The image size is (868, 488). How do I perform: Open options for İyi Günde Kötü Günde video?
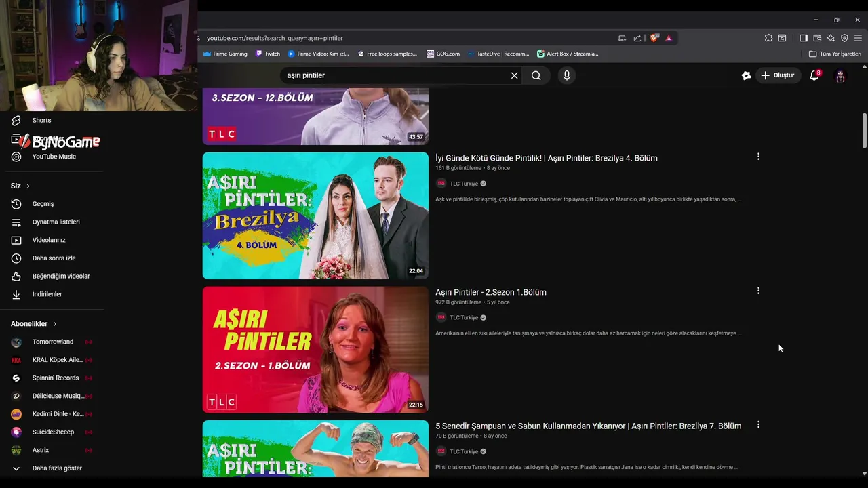(x=758, y=157)
